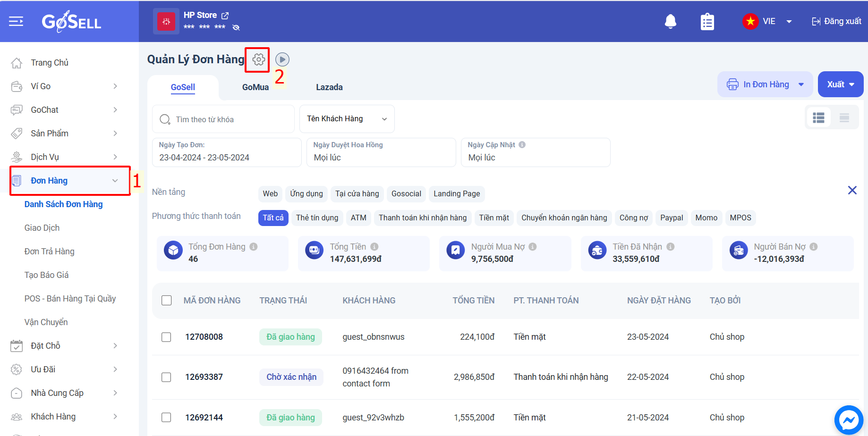The image size is (868, 436).
Task: Check order 12692144 checkbox
Action: pyautogui.click(x=166, y=418)
